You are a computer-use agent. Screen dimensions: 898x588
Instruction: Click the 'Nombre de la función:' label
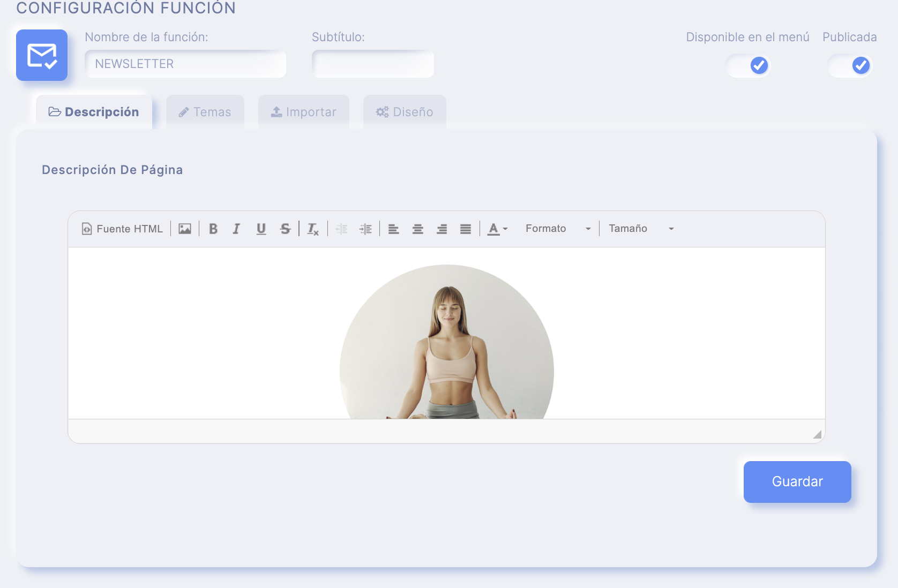146,37
